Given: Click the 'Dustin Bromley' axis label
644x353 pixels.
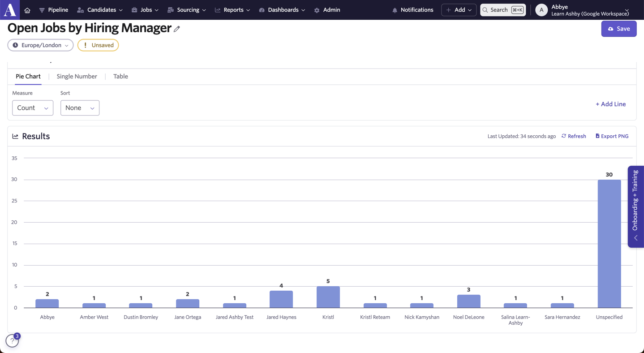Looking at the screenshot, I should (x=141, y=317).
